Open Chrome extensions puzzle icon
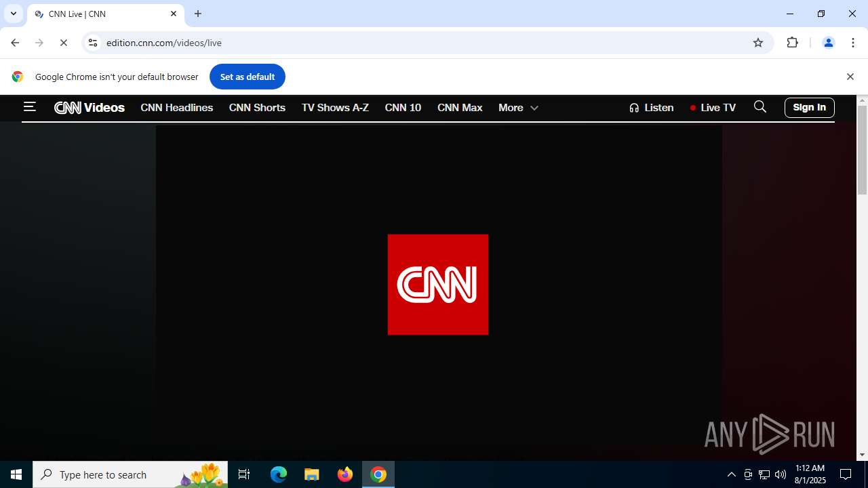 tap(792, 43)
